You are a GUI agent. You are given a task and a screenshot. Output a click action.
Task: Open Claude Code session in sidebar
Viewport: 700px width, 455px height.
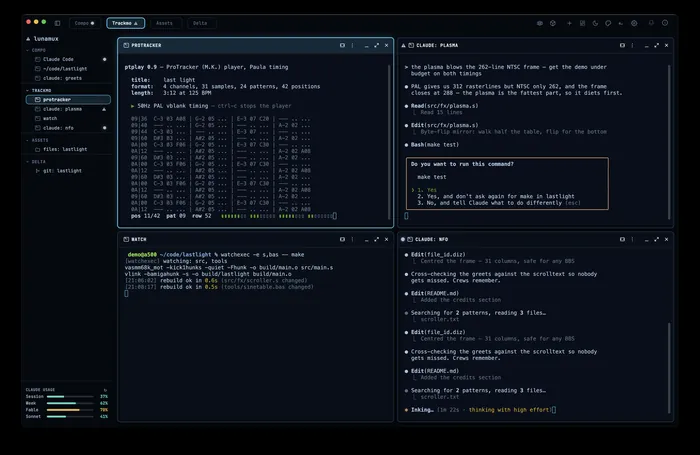[x=68, y=59]
